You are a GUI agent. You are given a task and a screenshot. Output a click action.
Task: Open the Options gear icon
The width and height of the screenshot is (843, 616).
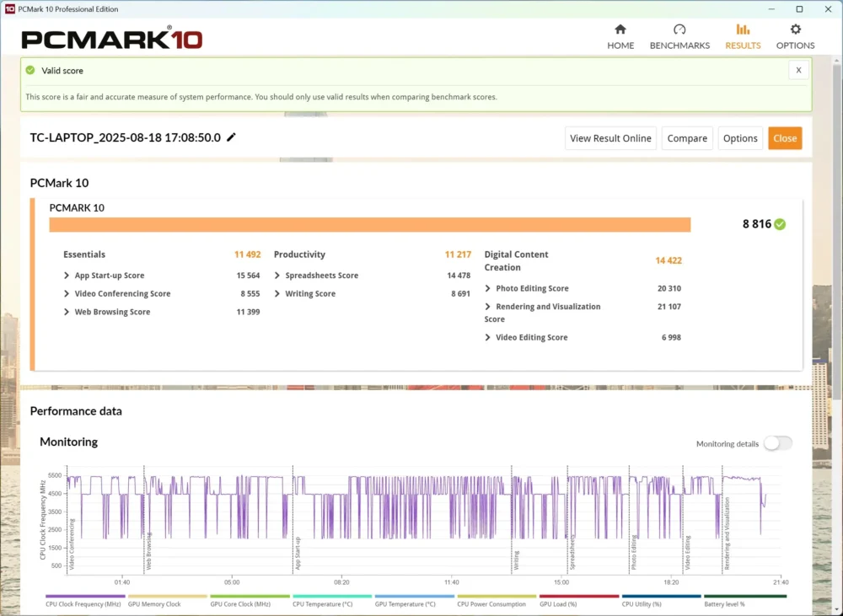point(795,29)
